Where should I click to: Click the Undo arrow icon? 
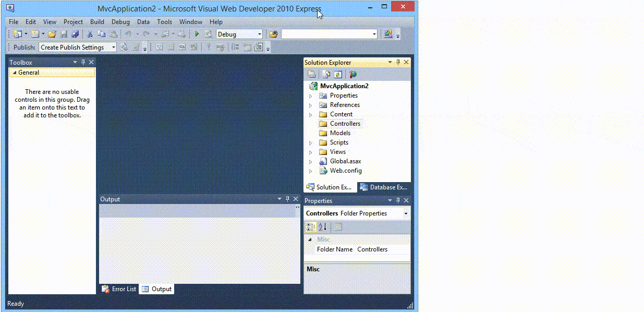(128, 34)
